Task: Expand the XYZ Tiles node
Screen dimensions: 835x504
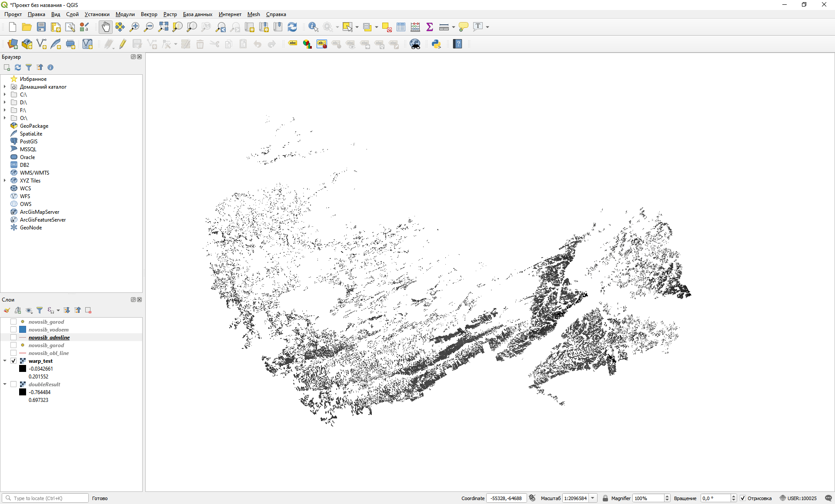Action: click(5, 181)
